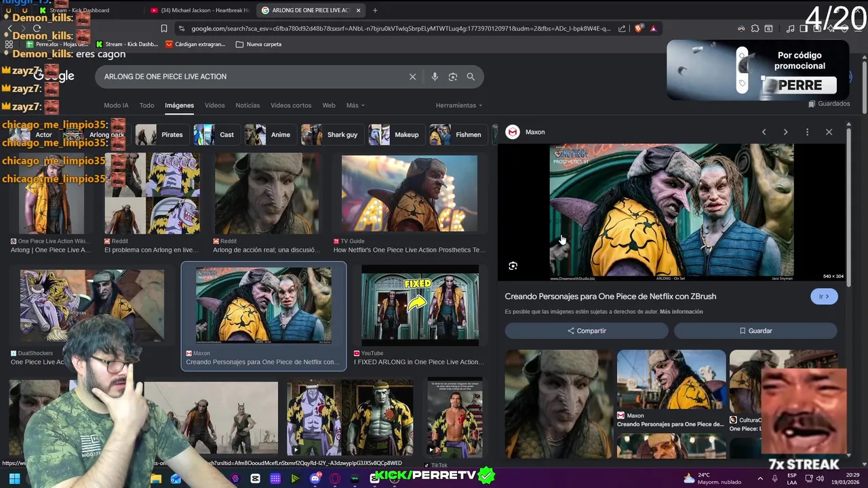
Task: Click the Compartir share button
Action: [587, 331]
